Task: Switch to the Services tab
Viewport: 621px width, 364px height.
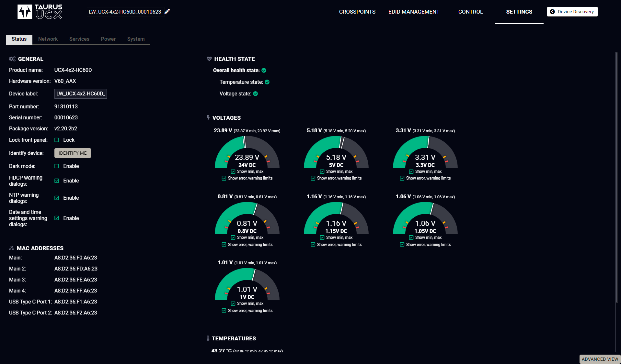Action: pos(79,39)
